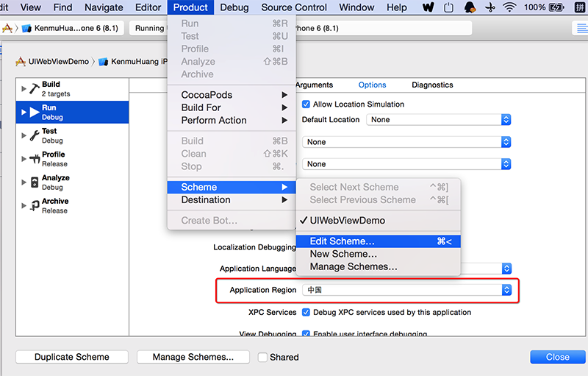Viewport: 588px width, 376px height.
Task: Click the Duplicate Scheme button
Action: click(x=72, y=358)
